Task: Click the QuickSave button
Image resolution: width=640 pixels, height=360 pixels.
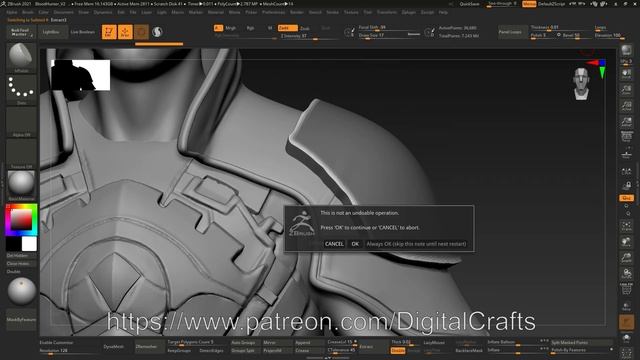Action: tap(469, 4)
